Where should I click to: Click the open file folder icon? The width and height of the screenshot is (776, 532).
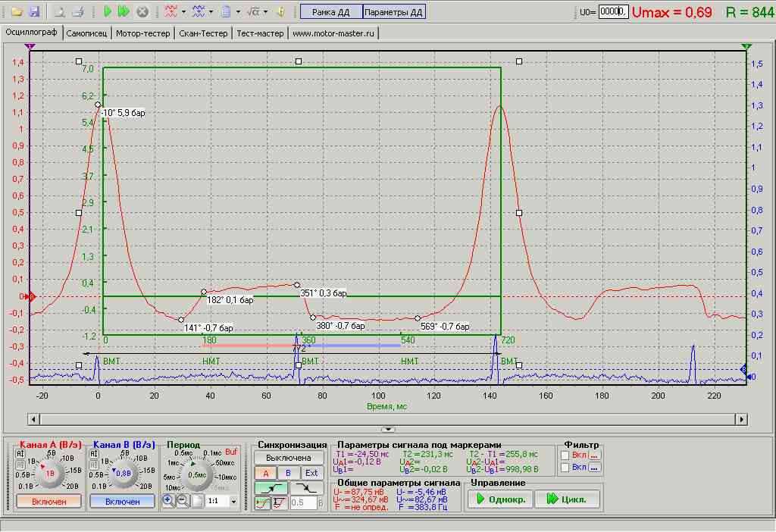[x=17, y=12]
